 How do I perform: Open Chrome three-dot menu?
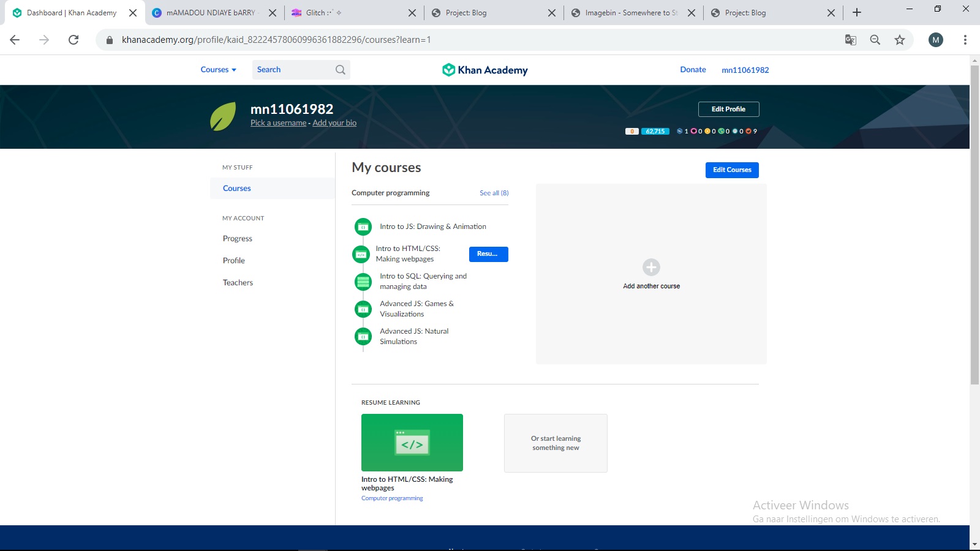tap(965, 40)
